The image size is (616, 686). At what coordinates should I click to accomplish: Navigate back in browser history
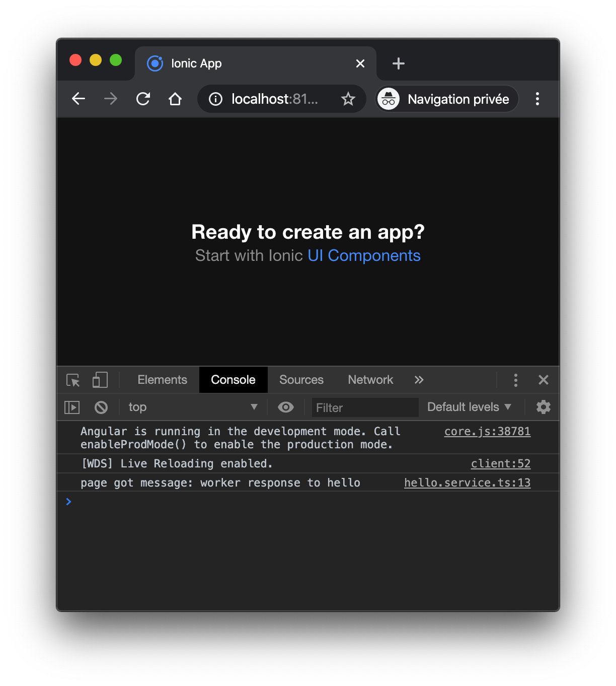point(79,99)
